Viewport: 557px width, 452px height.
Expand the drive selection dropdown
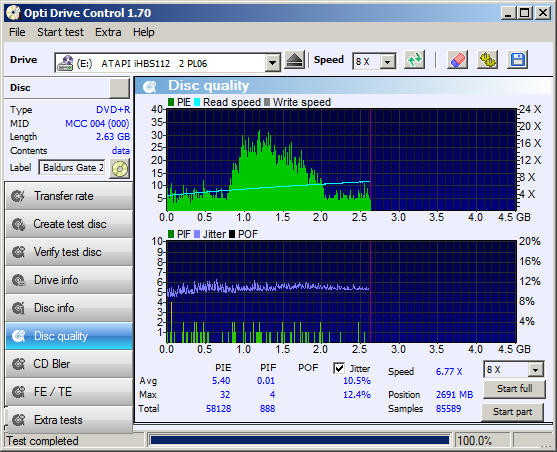[272, 63]
